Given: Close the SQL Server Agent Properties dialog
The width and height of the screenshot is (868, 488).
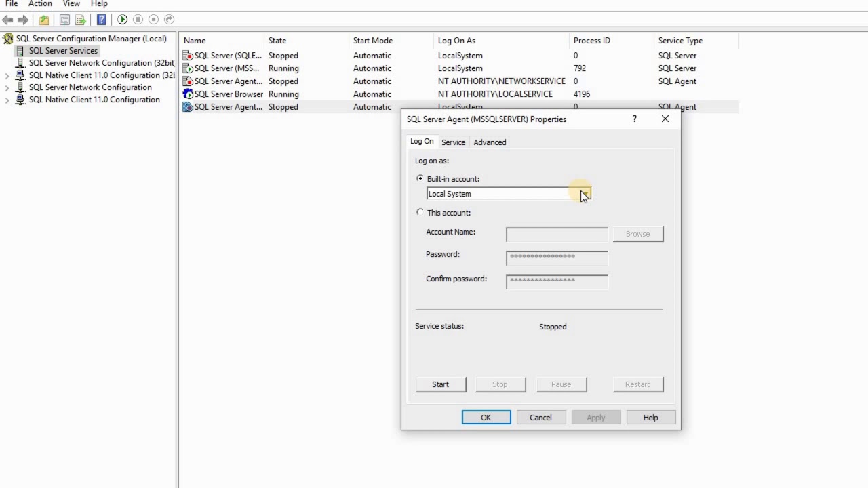Looking at the screenshot, I should point(665,119).
